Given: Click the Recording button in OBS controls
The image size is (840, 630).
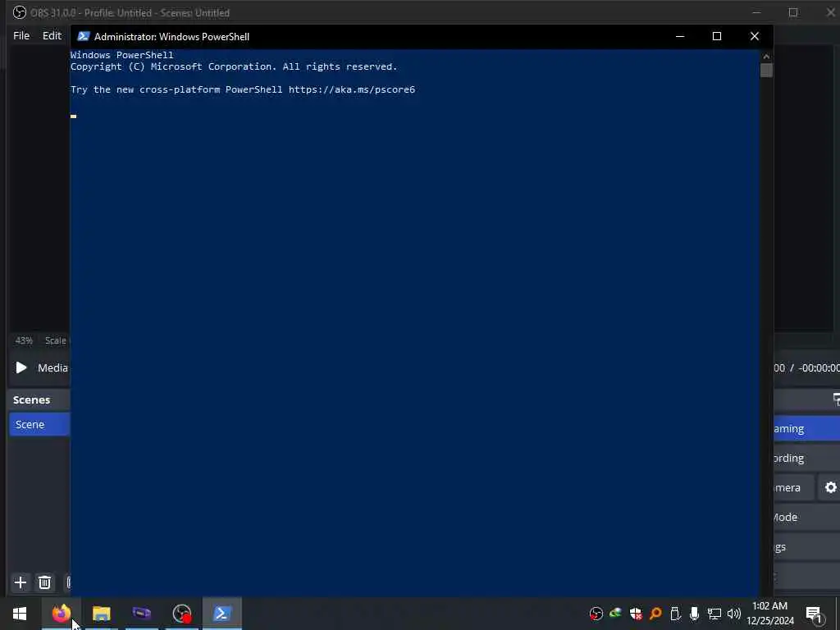Looking at the screenshot, I should (806, 458).
